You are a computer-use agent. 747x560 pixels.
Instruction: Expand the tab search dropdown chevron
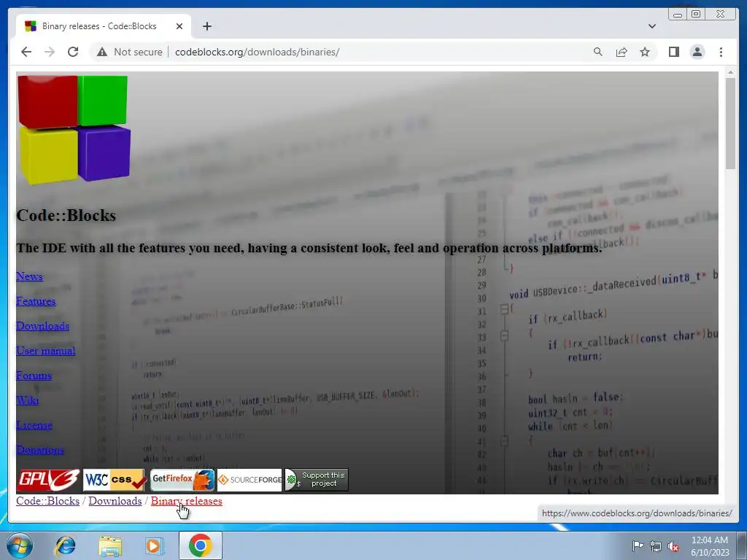coord(651,26)
